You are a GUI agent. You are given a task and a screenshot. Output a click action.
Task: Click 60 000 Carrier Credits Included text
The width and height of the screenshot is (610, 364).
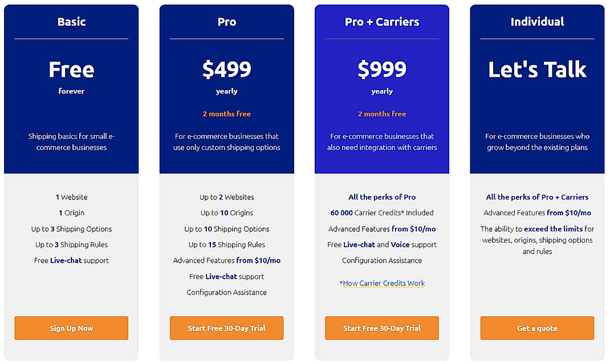pyautogui.click(x=381, y=212)
